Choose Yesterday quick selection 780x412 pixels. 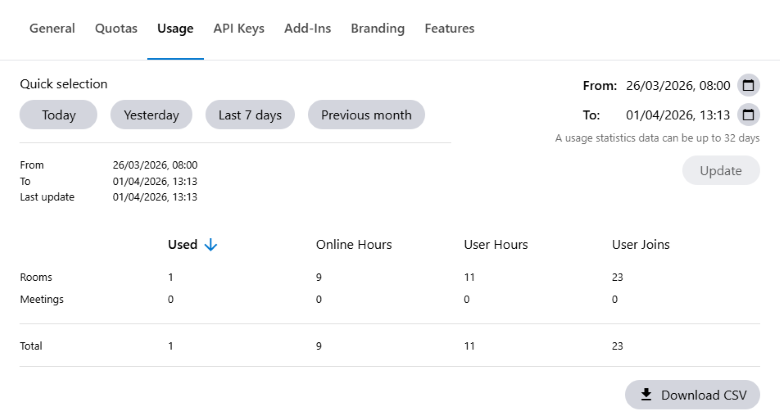(x=151, y=115)
